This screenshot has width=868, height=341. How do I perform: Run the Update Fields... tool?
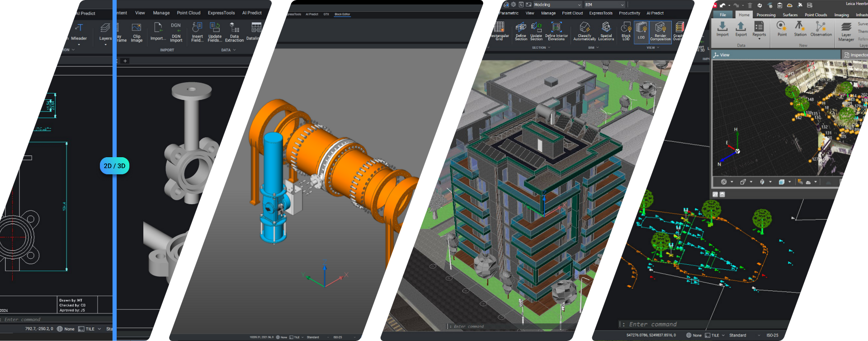tap(215, 33)
